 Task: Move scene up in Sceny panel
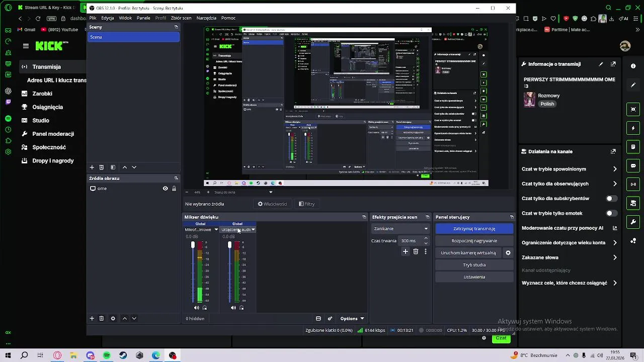[125, 167]
